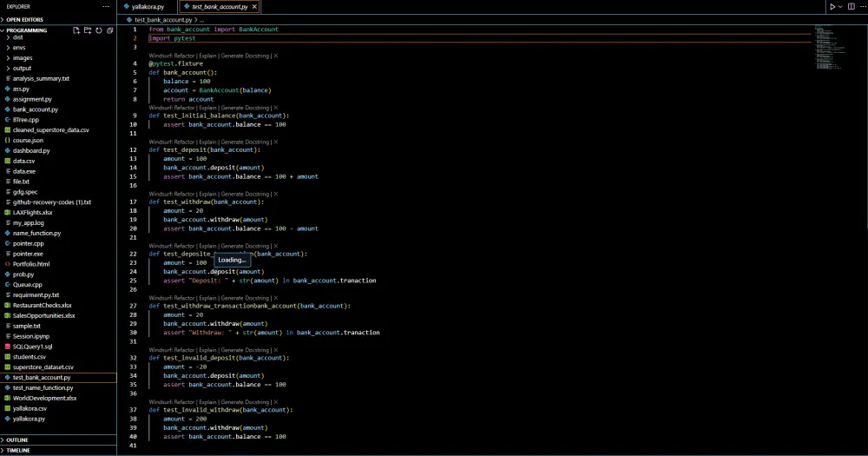Screen dimensions: 868x456
Task: Click the New Folder icon in Explorer
Action: (x=88, y=30)
